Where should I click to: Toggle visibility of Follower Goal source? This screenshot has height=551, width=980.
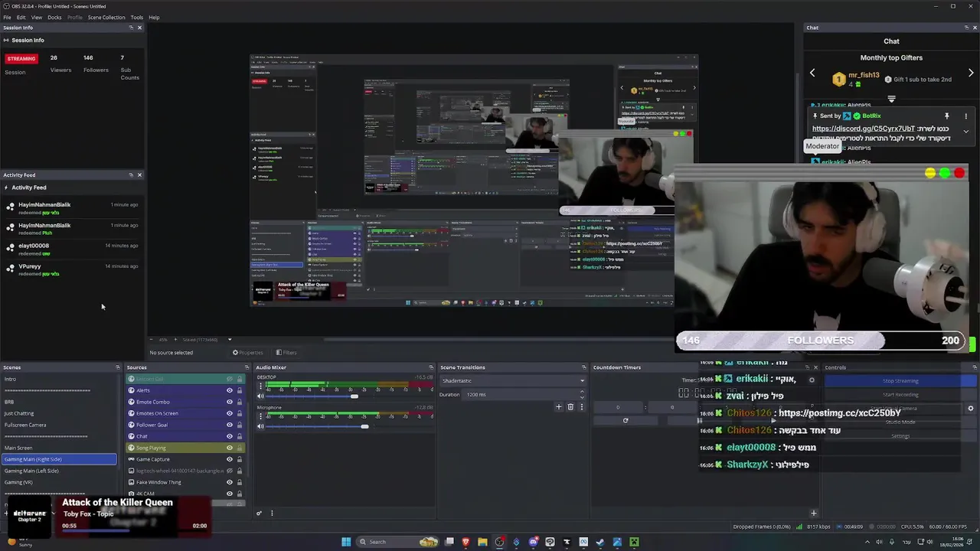[x=229, y=425]
